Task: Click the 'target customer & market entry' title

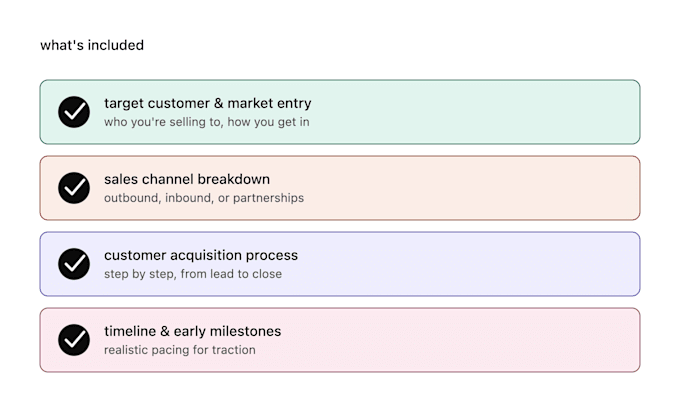Action: click(208, 103)
